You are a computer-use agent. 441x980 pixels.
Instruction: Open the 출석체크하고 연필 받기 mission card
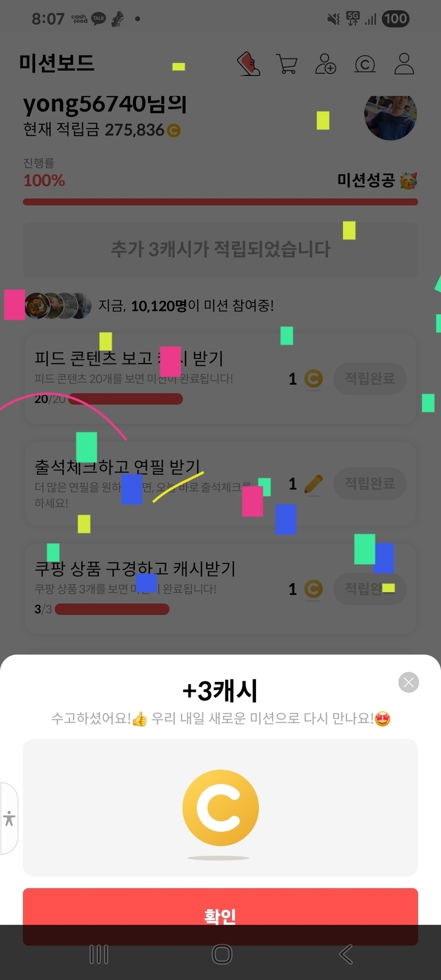[x=220, y=484]
